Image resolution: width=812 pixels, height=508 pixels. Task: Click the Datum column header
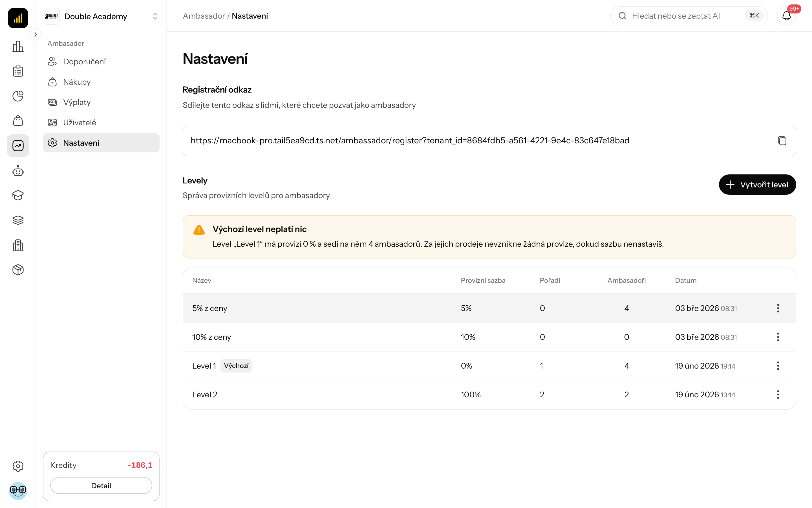click(x=685, y=280)
